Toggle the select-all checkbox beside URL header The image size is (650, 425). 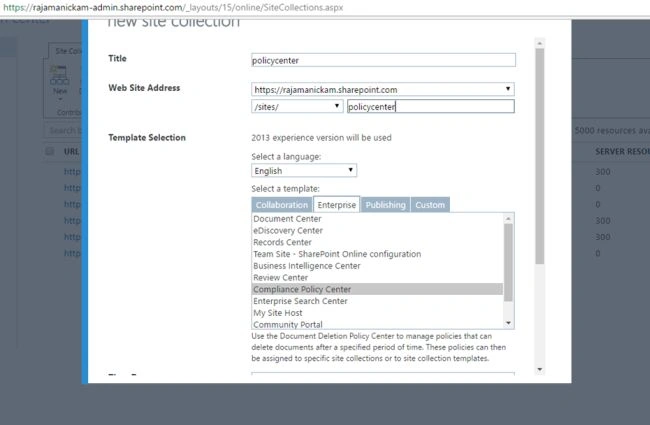pyautogui.click(x=49, y=151)
